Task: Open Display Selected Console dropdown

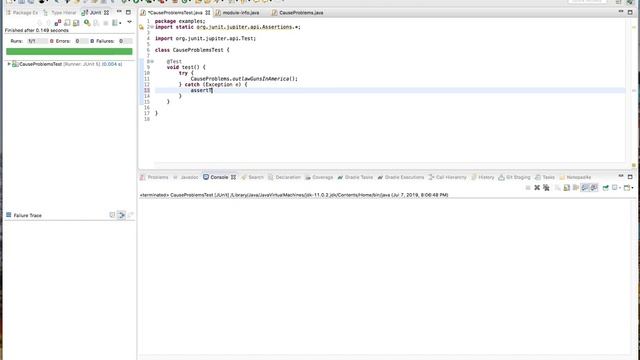Action: pyautogui.click(x=620, y=188)
